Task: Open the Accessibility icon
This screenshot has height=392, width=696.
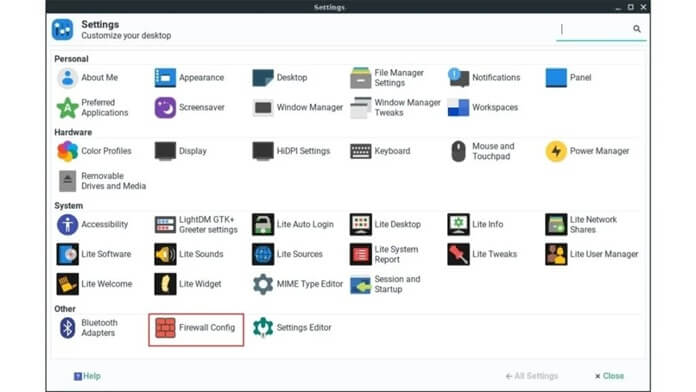Action: [67, 225]
